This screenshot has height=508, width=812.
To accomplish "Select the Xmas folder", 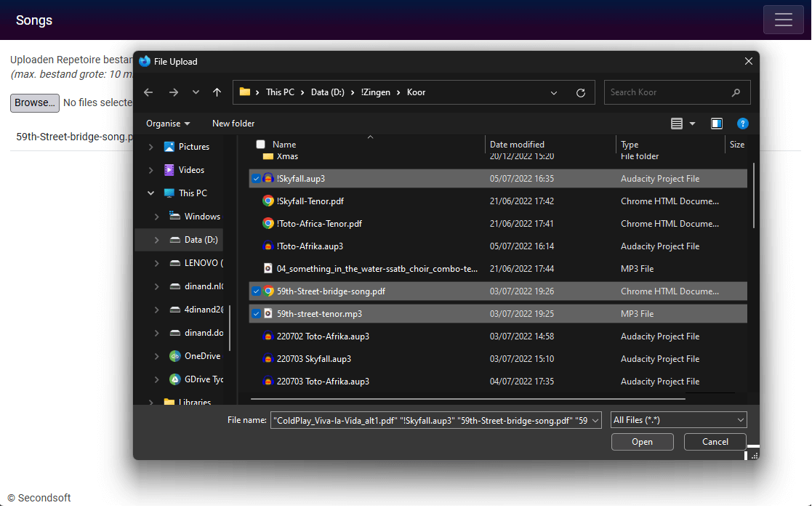I will (x=287, y=156).
